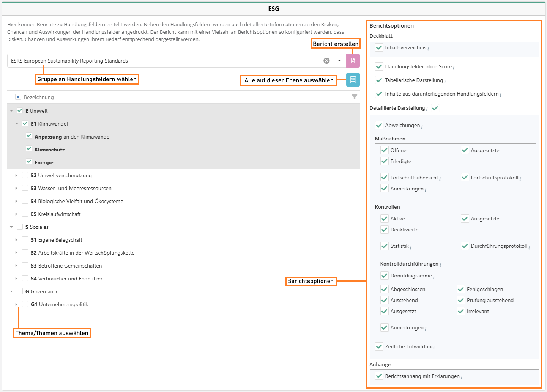Disable the Zeitliche Entwicklung option
Image resolution: width=547 pixels, height=392 pixels.
(x=379, y=346)
